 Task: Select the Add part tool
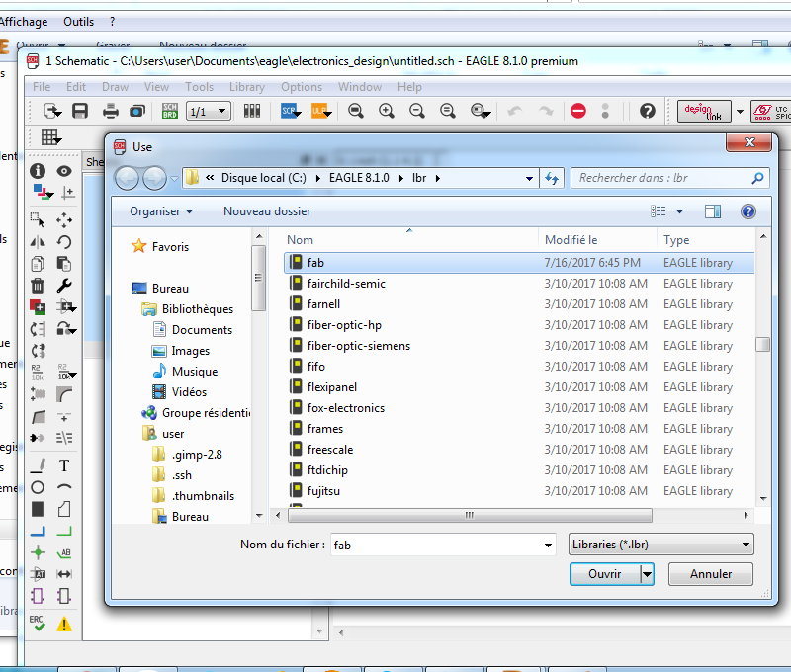pyautogui.click(x=38, y=307)
